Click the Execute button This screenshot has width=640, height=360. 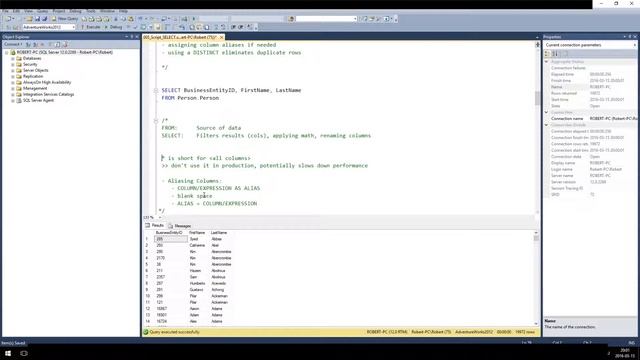pos(90,27)
